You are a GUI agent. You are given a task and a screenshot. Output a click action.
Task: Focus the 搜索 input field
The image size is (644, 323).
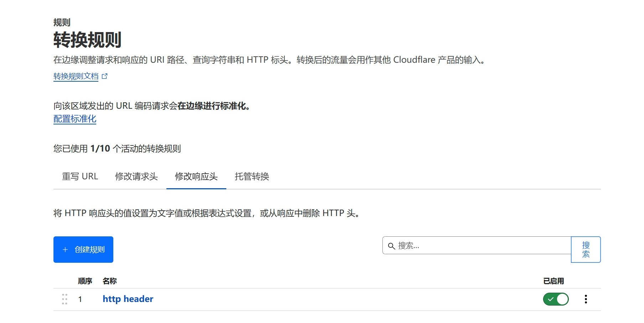[481, 246]
